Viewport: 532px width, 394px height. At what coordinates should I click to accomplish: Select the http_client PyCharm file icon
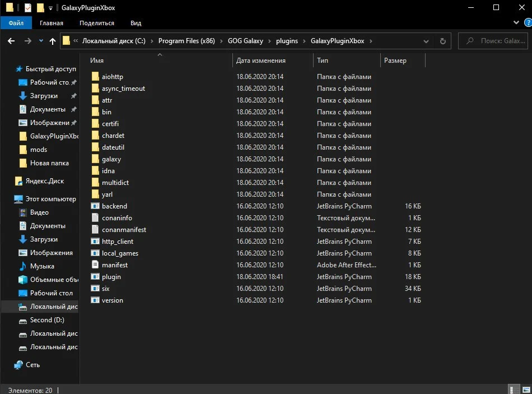point(95,241)
